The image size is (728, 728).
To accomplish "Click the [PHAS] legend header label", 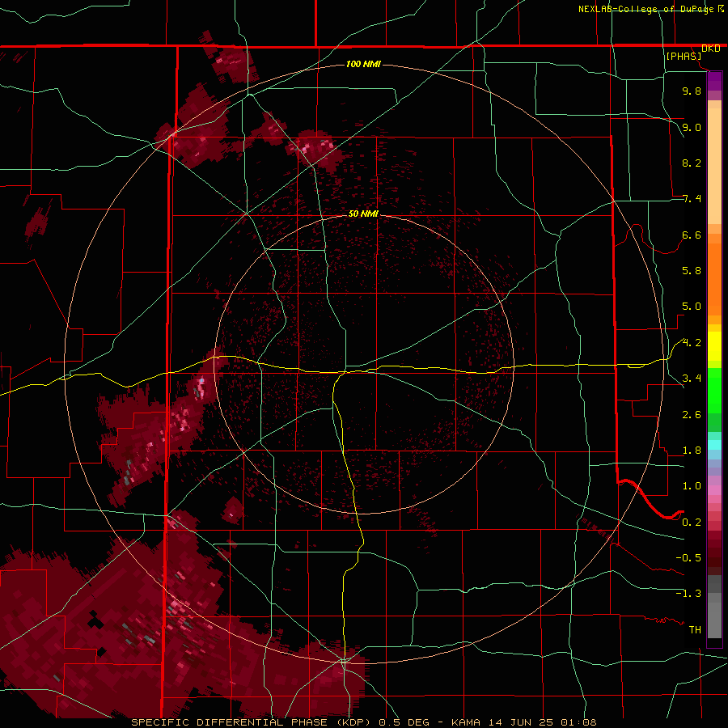I will pyautogui.click(x=684, y=56).
